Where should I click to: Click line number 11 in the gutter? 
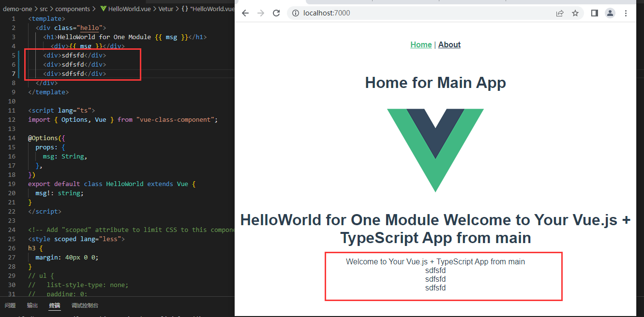coord(12,110)
